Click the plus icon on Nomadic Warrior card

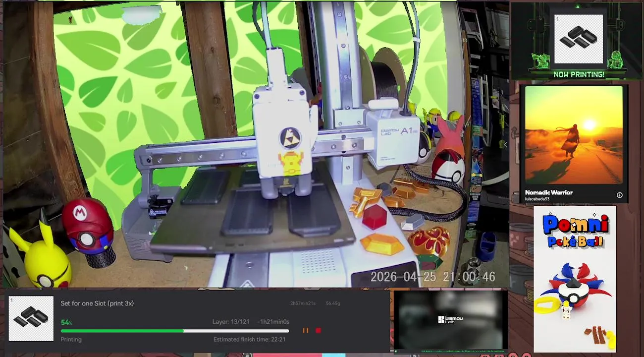tap(619, 195)
